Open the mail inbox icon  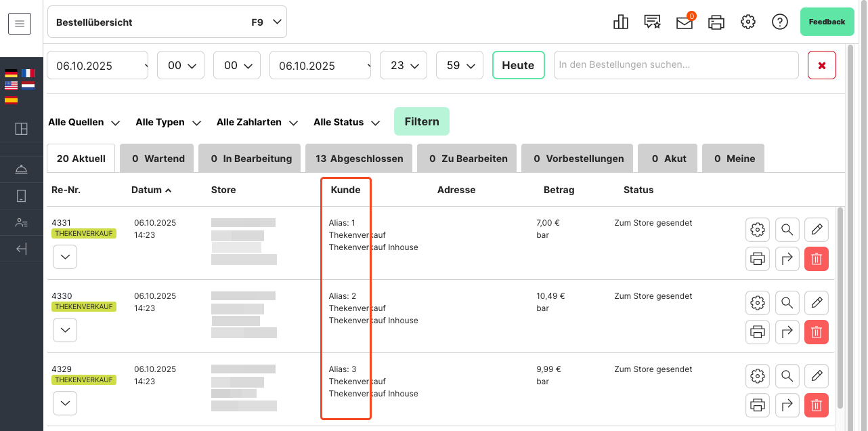[685, 22]
